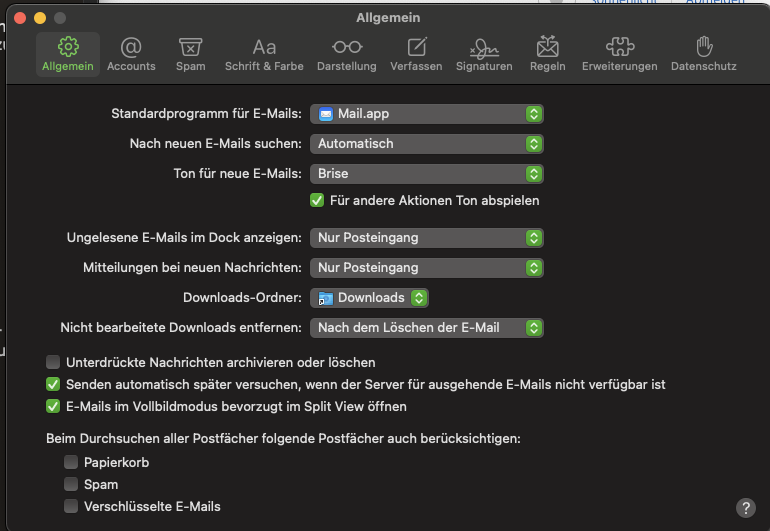Switch to Schrift & Farbe settings
Image resolution: width=770 pixels, height=531 pixels.
click(x=264, y=54)
